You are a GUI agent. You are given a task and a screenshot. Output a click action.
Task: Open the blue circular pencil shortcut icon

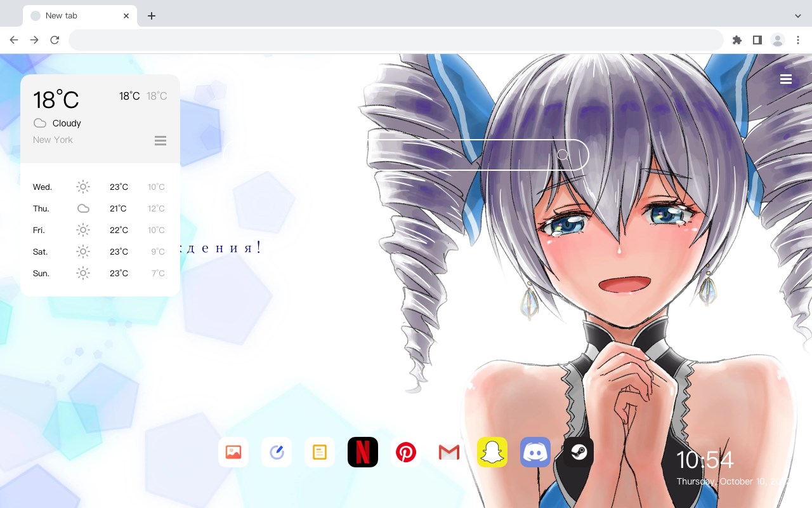click(x=277, y=452)
